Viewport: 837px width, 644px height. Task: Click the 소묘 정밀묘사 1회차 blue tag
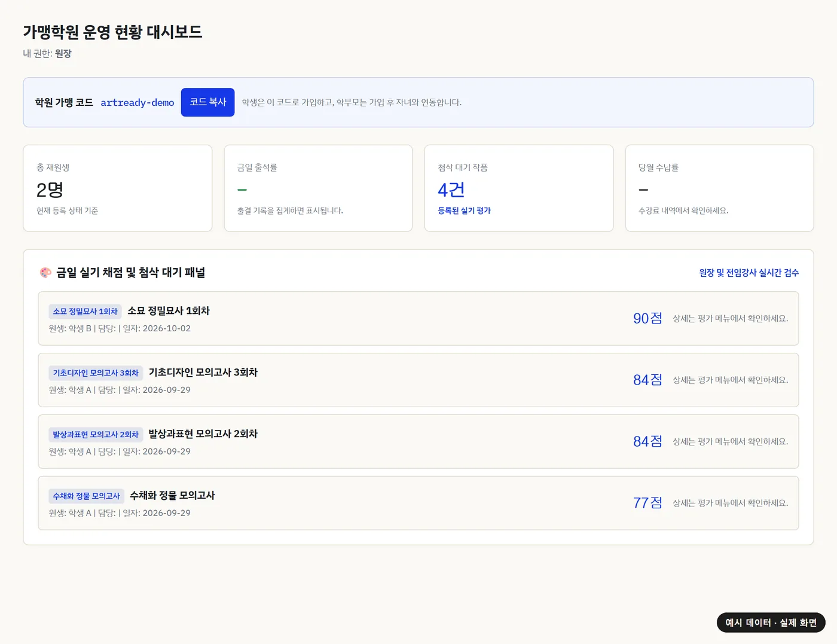85,312
